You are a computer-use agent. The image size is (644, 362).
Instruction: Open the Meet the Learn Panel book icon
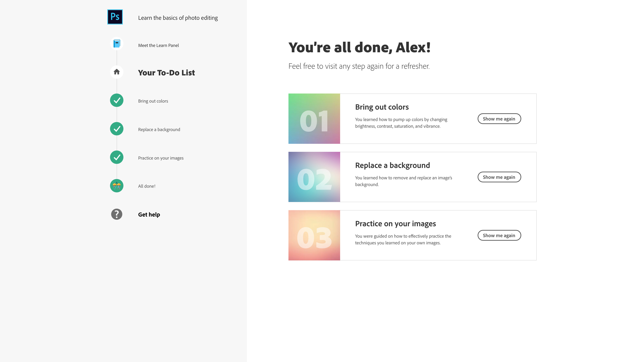click(117, 43)
